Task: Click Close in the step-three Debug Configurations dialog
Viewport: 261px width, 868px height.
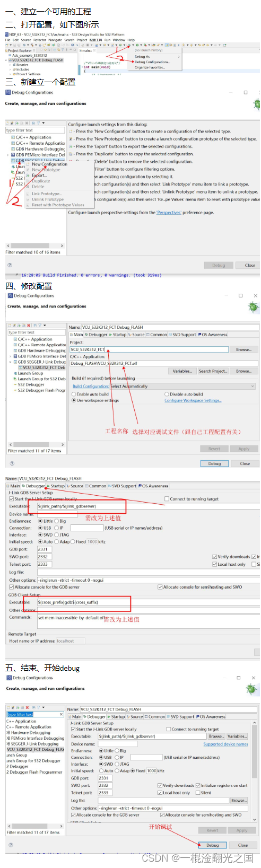Action: coord(250,265)
